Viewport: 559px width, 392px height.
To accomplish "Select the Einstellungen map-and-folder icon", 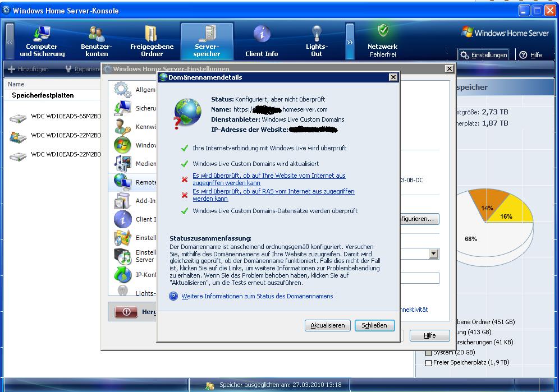I will point(123,238).
